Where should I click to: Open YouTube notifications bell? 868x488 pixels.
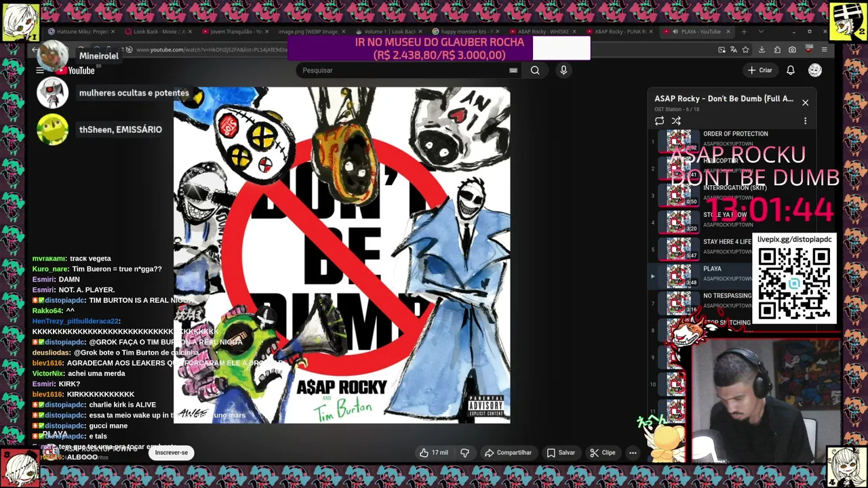tap(791, 70)
